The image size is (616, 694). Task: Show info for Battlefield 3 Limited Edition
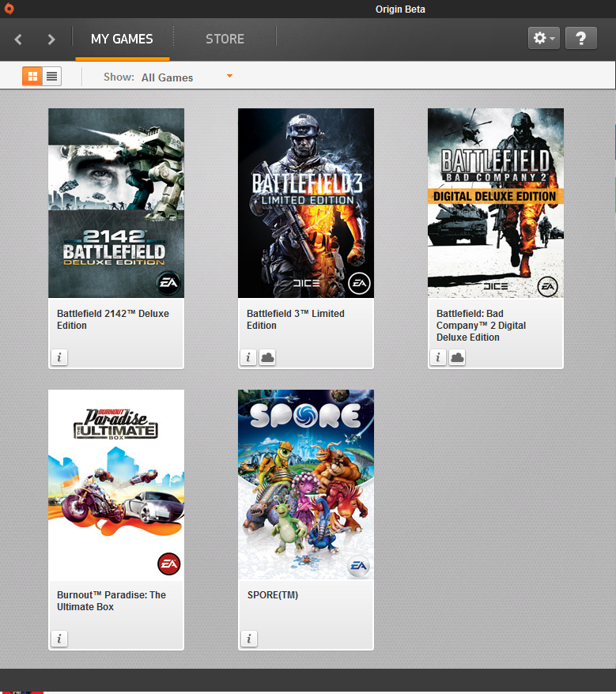tap(248, 357)
